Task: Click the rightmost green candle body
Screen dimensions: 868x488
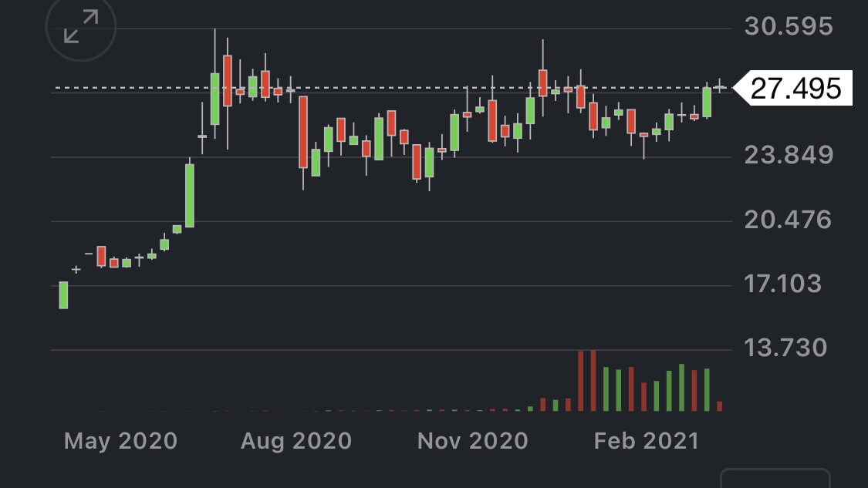Action: pos(707,102)
